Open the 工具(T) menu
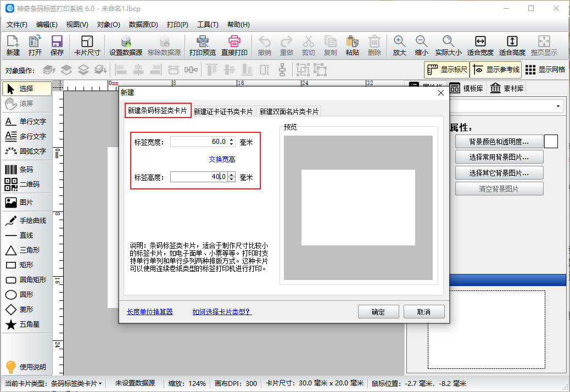Image resolution: width=570 pixels, height=392 pixels. tap(208, 25)
